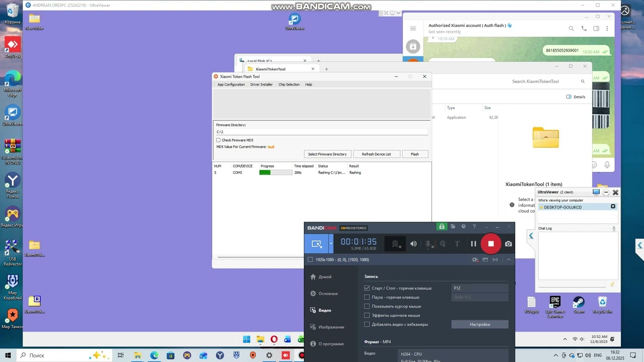Start a call in Telegram chat
The image size is (644, 362).
click(584, 29)
